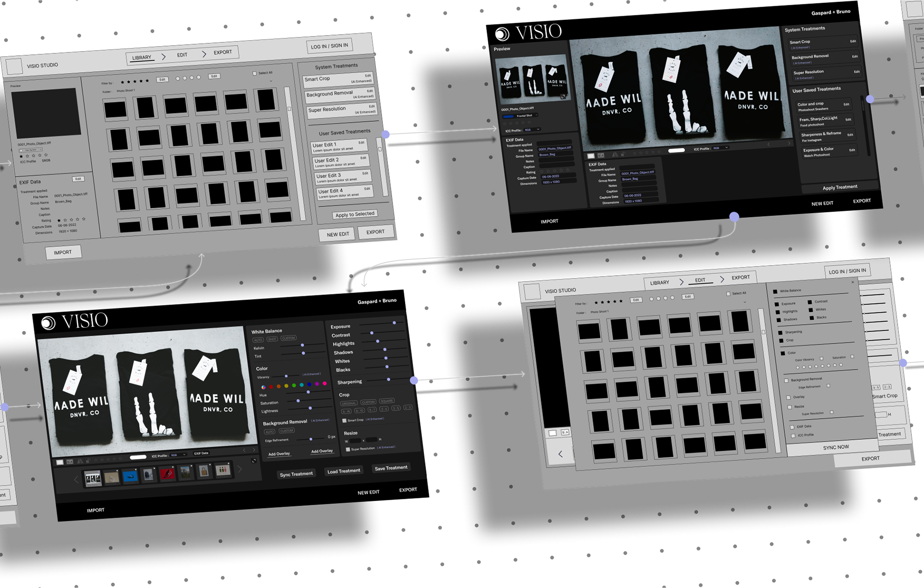Click Apply to Selected in top-left wireframe

[x=355, y=214]
